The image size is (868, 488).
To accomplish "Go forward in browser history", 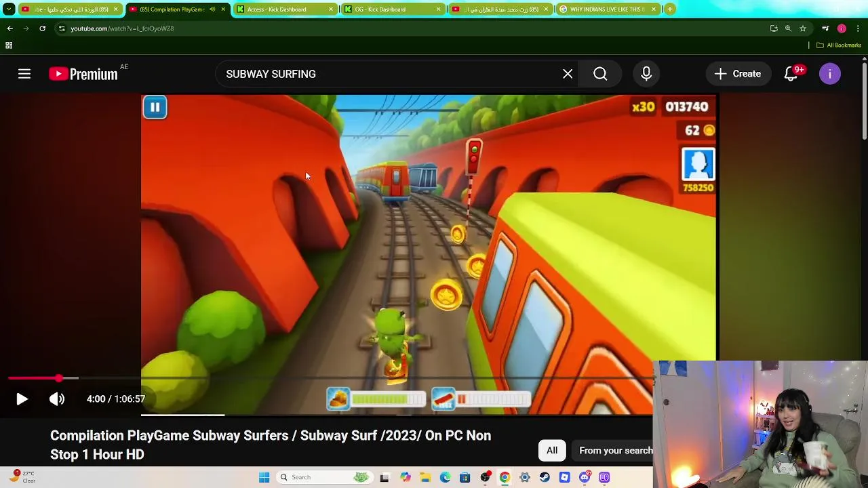I will 26,28.
